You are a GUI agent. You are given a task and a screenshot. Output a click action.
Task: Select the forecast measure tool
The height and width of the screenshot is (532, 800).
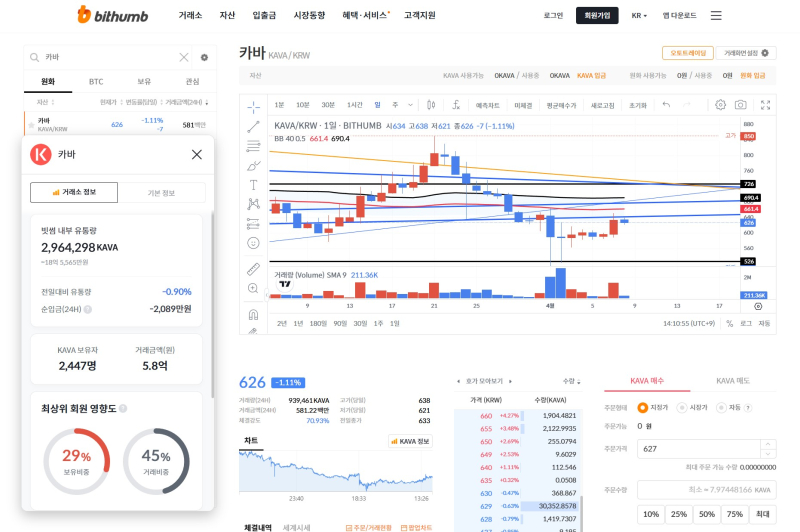click(x=253, y=223)
